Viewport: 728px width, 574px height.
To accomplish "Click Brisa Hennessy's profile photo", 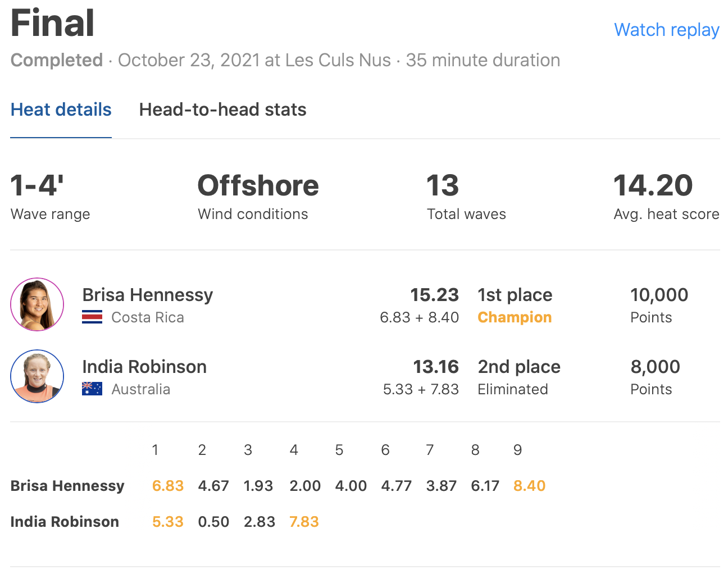I will 37,304.
